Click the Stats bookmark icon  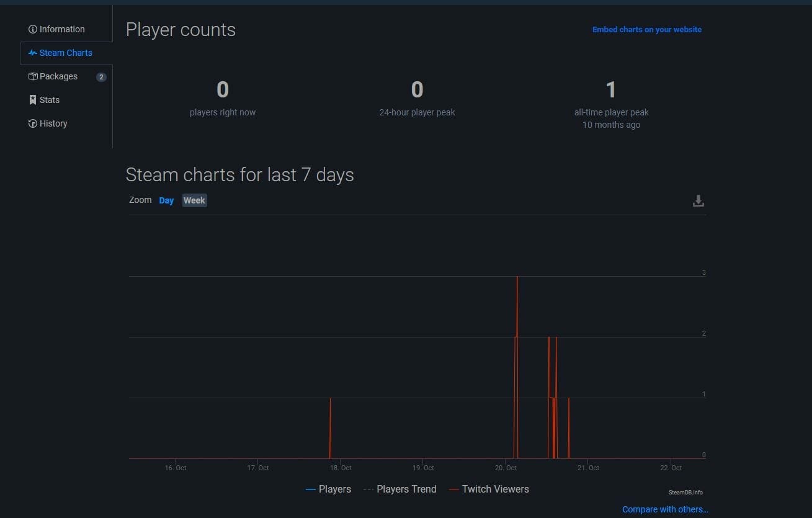[x=33, y=100]
